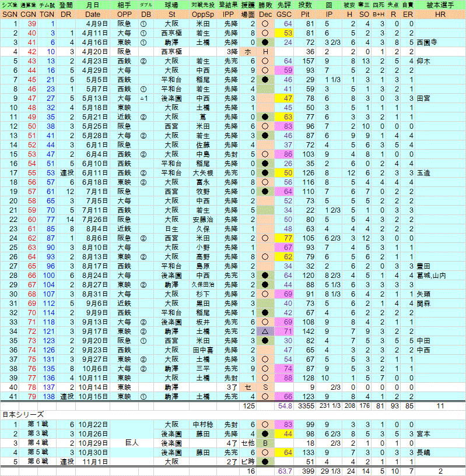Image resolution: width=466 pixels, height=476 pixels.
Task: Click the ER column header
Action: (x=408, y=14)
